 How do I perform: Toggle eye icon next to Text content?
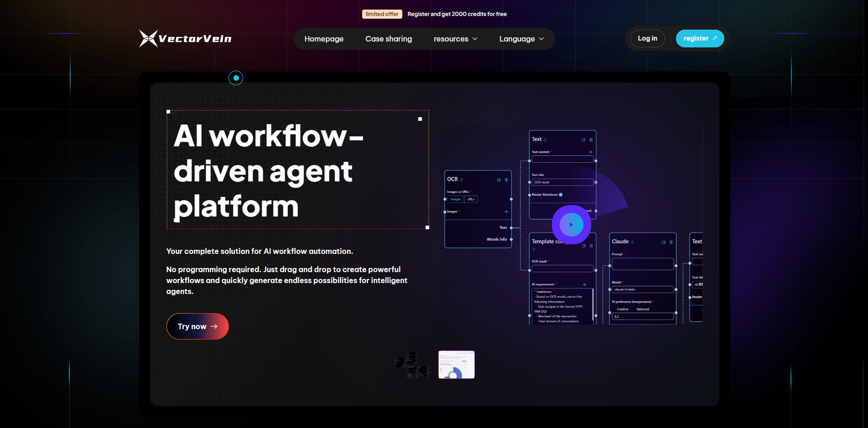point(591,152)
